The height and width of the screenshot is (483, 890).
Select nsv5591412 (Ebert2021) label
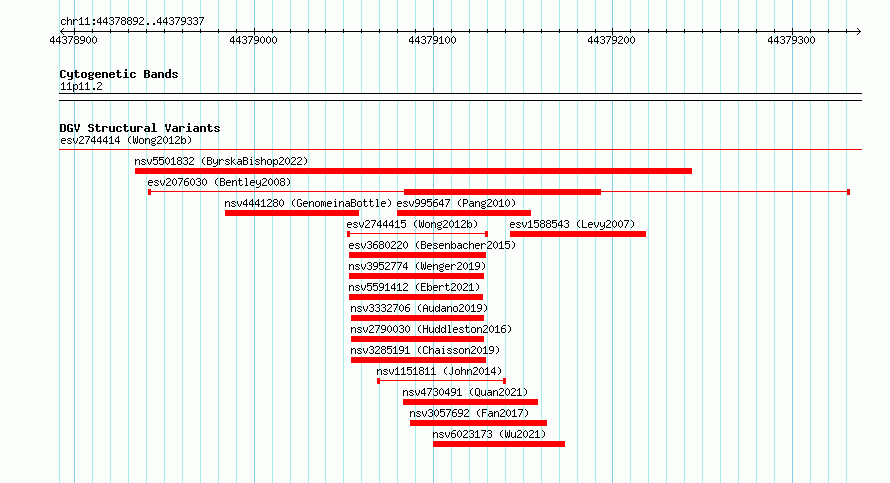point(414,287)
